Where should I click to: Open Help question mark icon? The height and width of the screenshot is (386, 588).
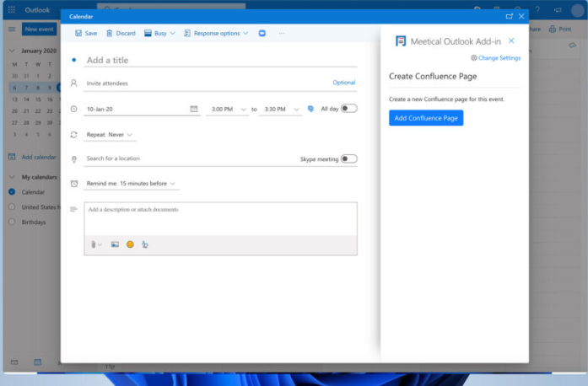[537, 10]
